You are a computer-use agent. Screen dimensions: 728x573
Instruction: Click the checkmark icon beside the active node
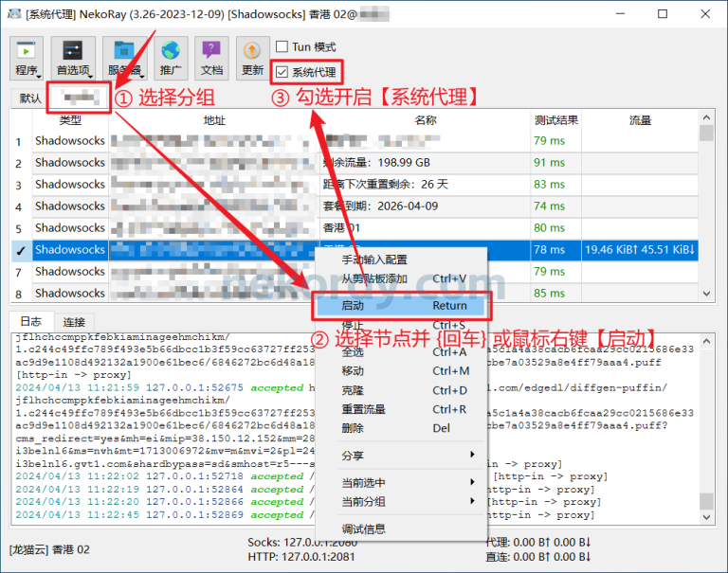click(x=20, y=251)
